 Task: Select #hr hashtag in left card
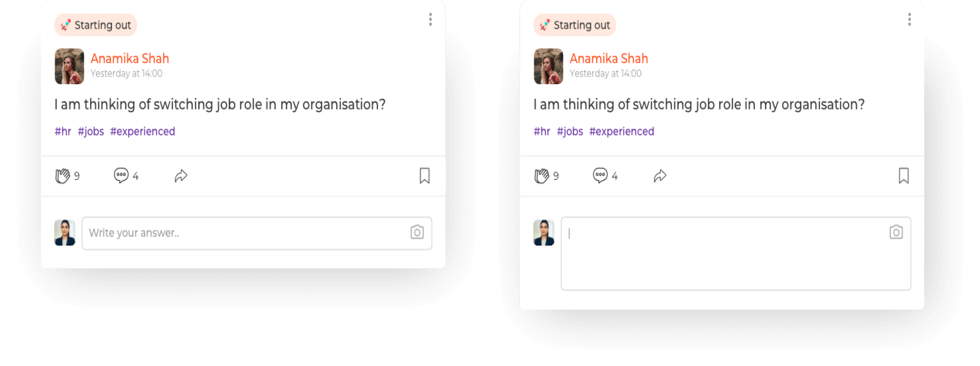tap(63, 131)
